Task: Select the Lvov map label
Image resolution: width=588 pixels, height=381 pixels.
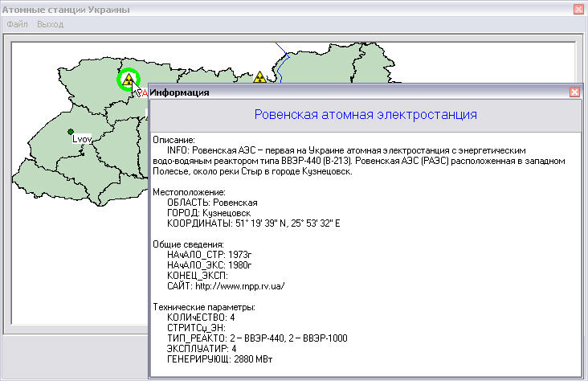Action: [x=82, y=139]
